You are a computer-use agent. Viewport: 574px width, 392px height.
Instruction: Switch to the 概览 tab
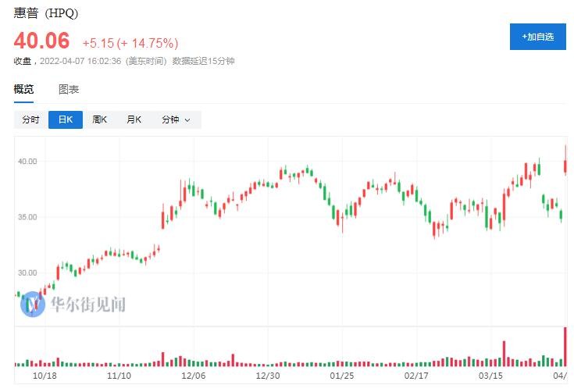pyautogui.click(x=24, y=89)
